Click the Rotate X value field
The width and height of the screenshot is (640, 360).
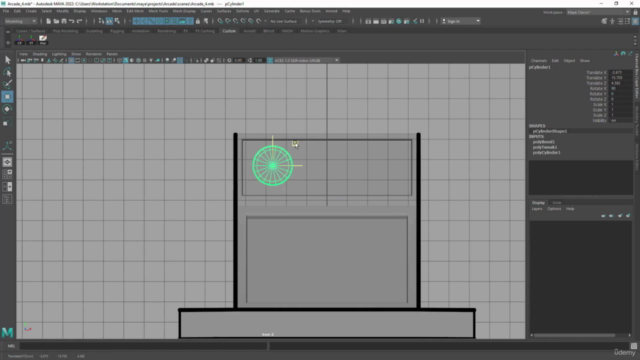620,89
